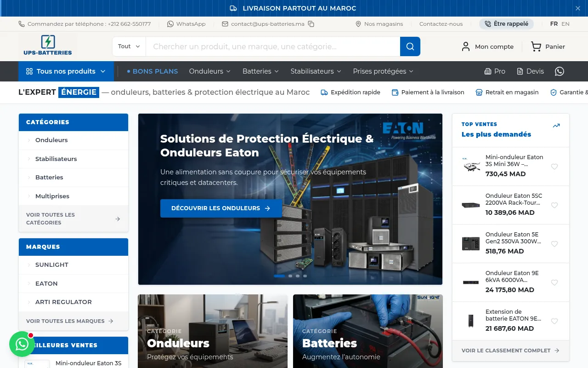Add Onduleur Eaton 9E 6kVA to wishlist

(x=554, y=282)
